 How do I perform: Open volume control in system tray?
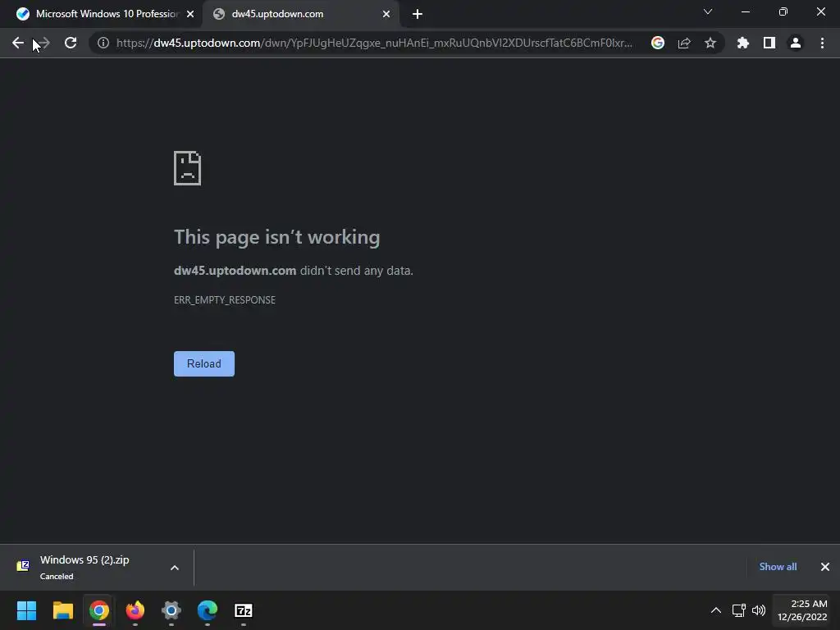(x=759, y=610)
